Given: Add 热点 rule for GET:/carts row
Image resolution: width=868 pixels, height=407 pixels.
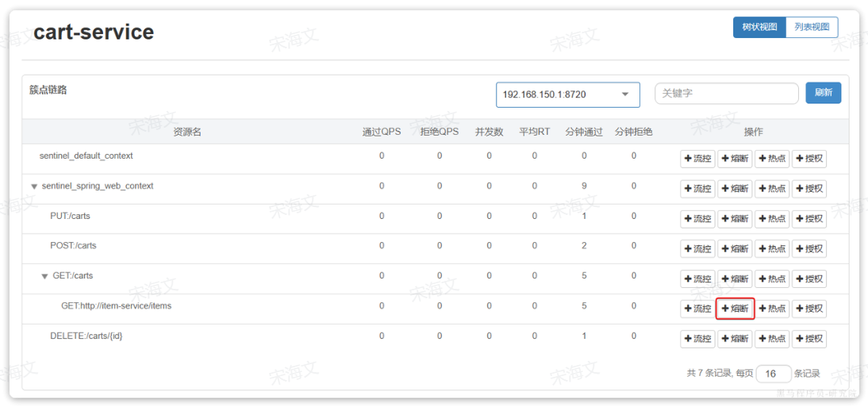Looking at the screenshot, I should pos(772,279).
